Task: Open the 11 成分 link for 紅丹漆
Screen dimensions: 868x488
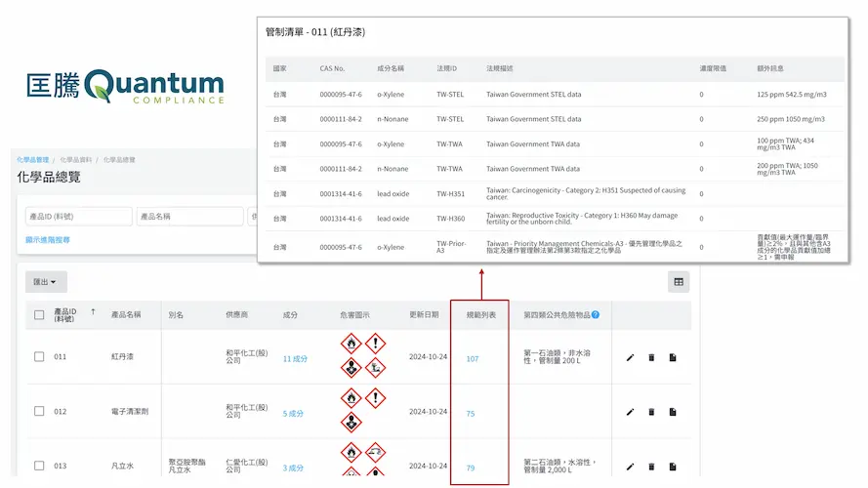Action: [295, 358]
